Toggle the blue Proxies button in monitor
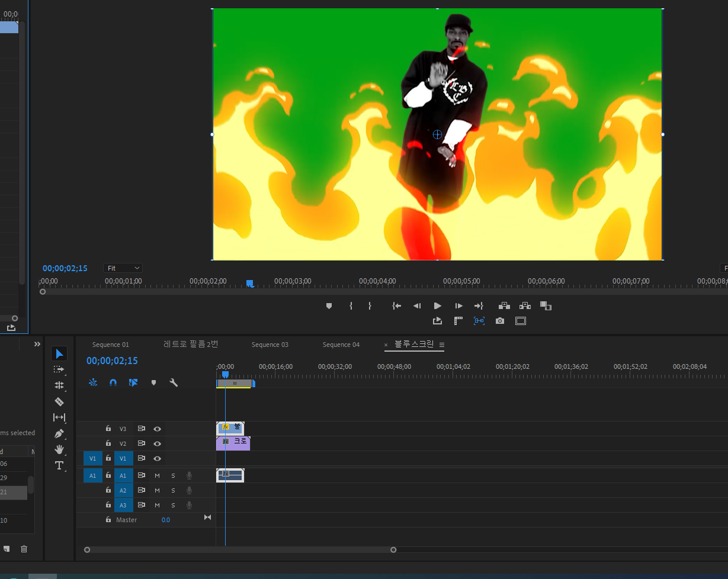The image size is (728, 579). (x=479, y=321)
